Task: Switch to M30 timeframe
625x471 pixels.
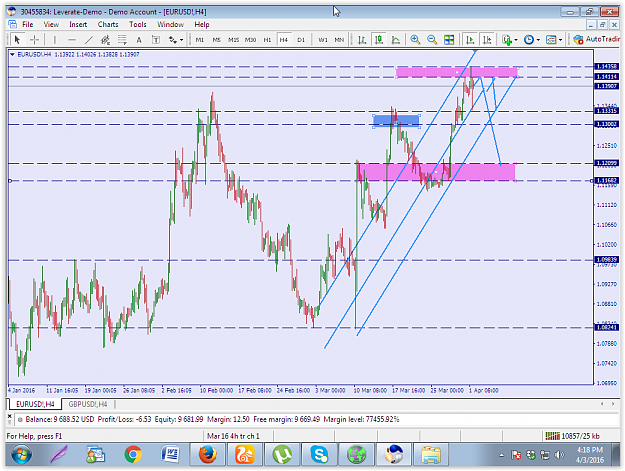Action: [250, 40]
